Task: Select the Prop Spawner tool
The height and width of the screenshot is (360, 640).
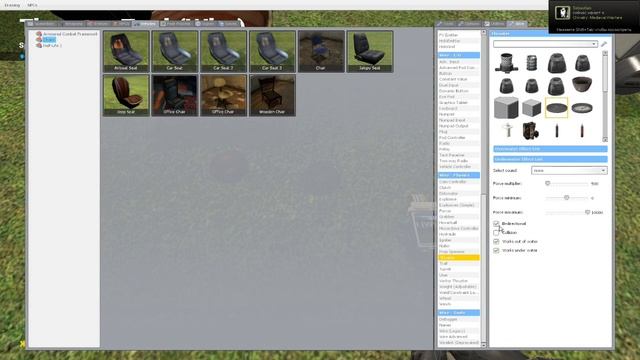Action: [458, 252]
